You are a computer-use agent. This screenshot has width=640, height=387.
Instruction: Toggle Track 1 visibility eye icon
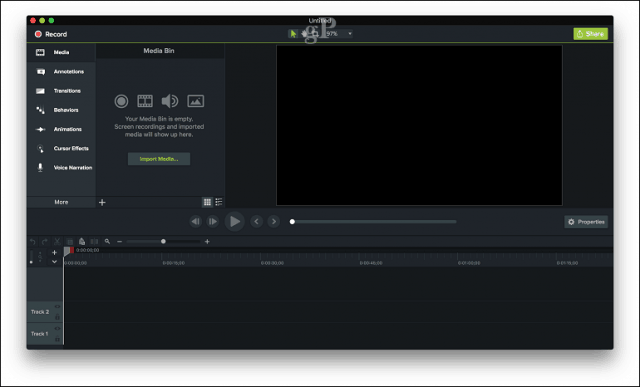click(x=58, y=329)
